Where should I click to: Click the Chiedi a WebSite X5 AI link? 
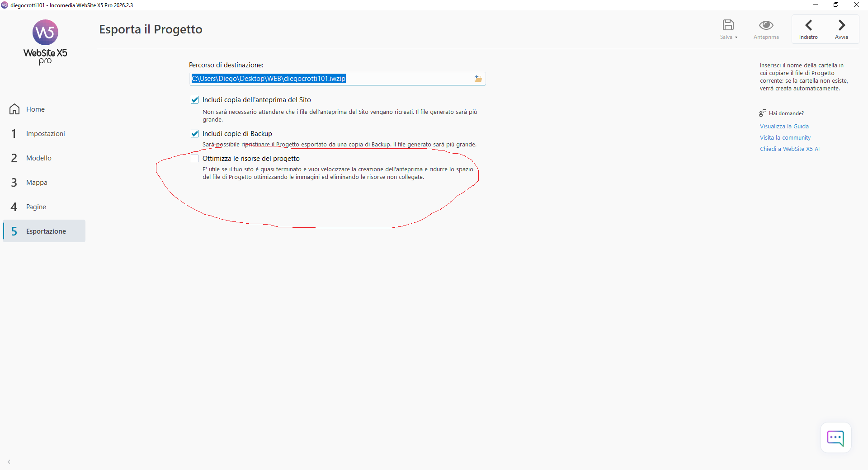pos(789,149)
